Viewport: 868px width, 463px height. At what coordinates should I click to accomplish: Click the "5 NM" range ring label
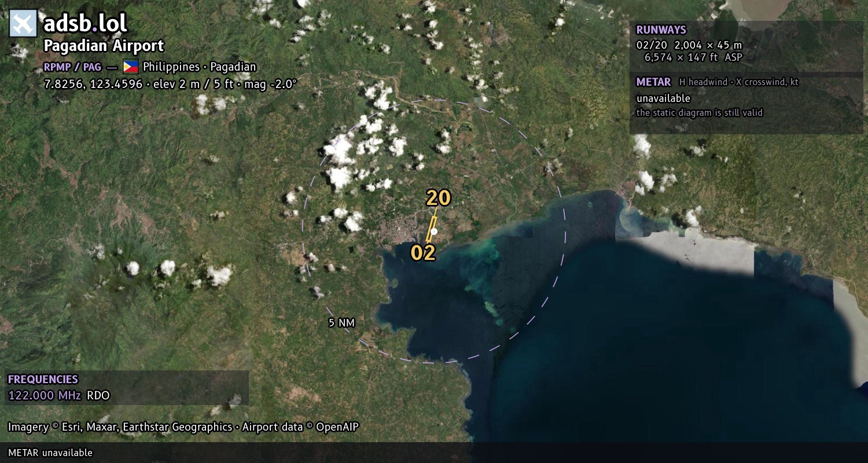coord(341,323)
